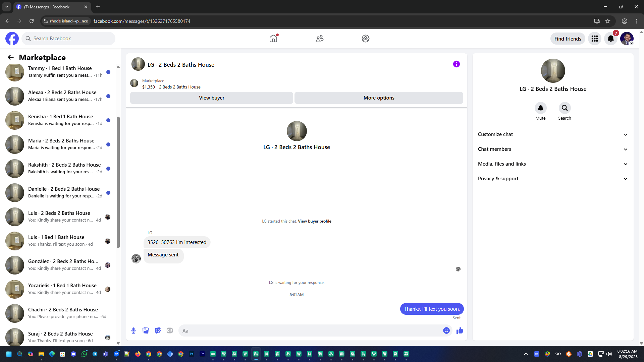Click the purple conversation info icon
The width and height of the screenshot is (644, 362).
click(456, 64)
